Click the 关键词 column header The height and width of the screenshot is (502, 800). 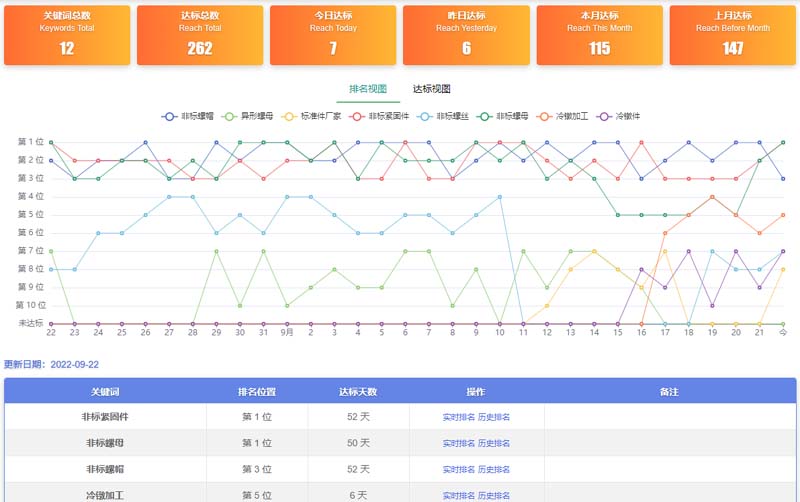click(x=105, y=391)
